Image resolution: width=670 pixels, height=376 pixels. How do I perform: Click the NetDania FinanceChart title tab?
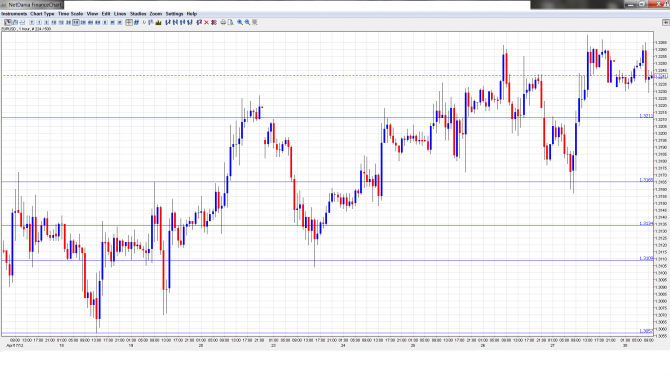[32, 5]
